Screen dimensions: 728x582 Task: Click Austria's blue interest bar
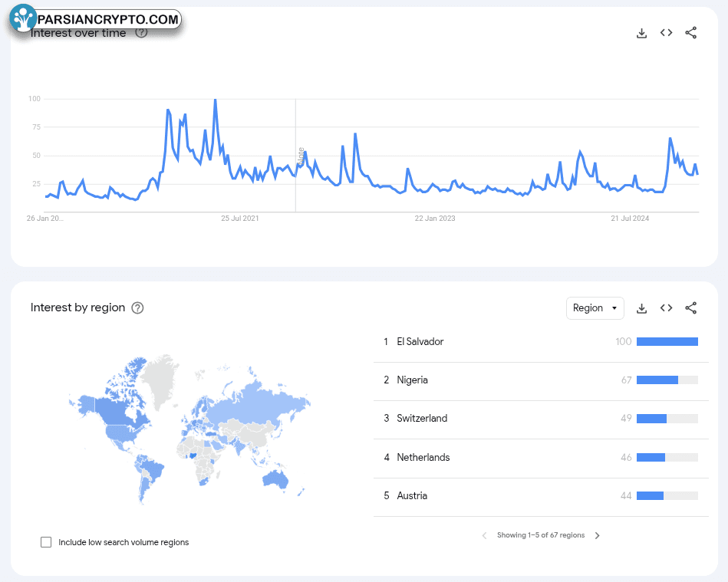tap(650, 496)
